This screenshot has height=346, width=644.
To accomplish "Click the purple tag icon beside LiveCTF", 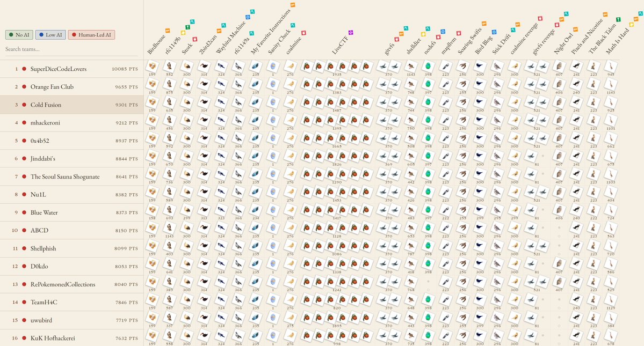I will [351, 32].
